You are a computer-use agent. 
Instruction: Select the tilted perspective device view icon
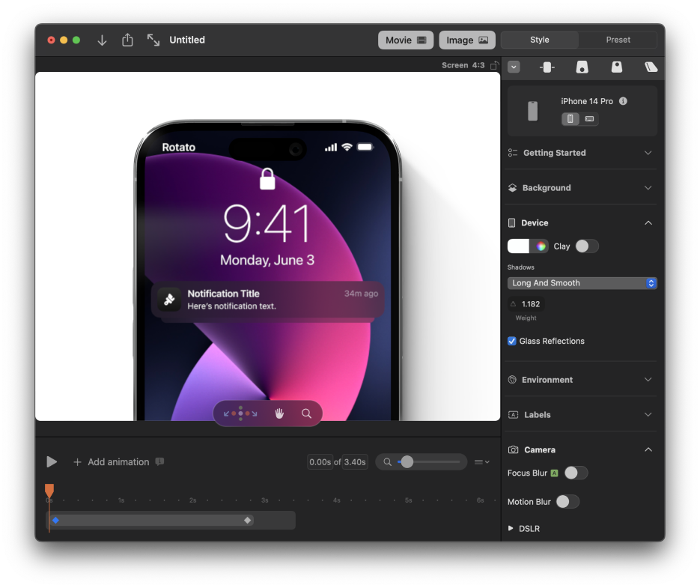click(651, 67)
